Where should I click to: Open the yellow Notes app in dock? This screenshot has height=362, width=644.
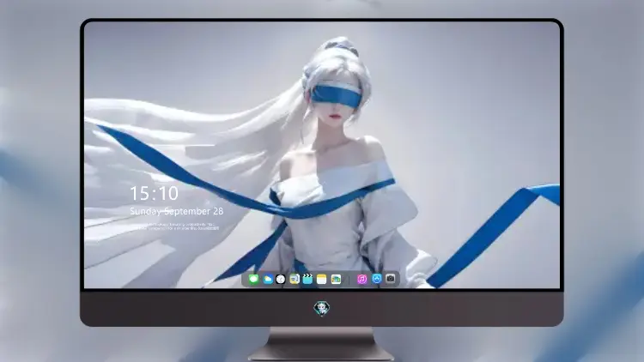pyautogui.click(x=322, y=279)
